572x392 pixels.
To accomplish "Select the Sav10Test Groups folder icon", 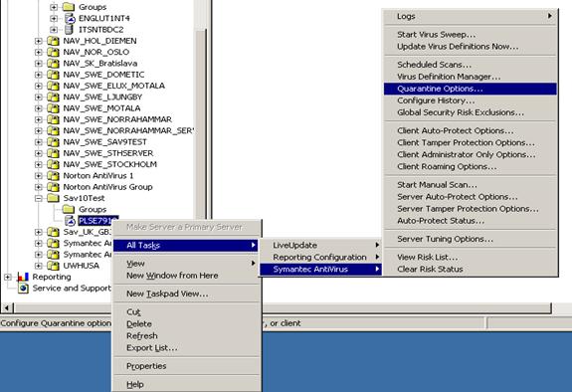I will click(69, 209).
